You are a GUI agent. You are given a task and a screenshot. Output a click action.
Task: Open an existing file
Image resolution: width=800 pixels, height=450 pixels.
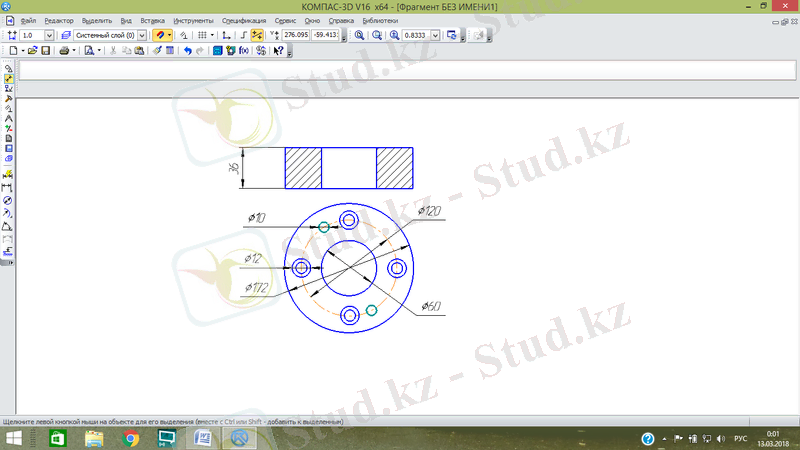pos(33,51)
